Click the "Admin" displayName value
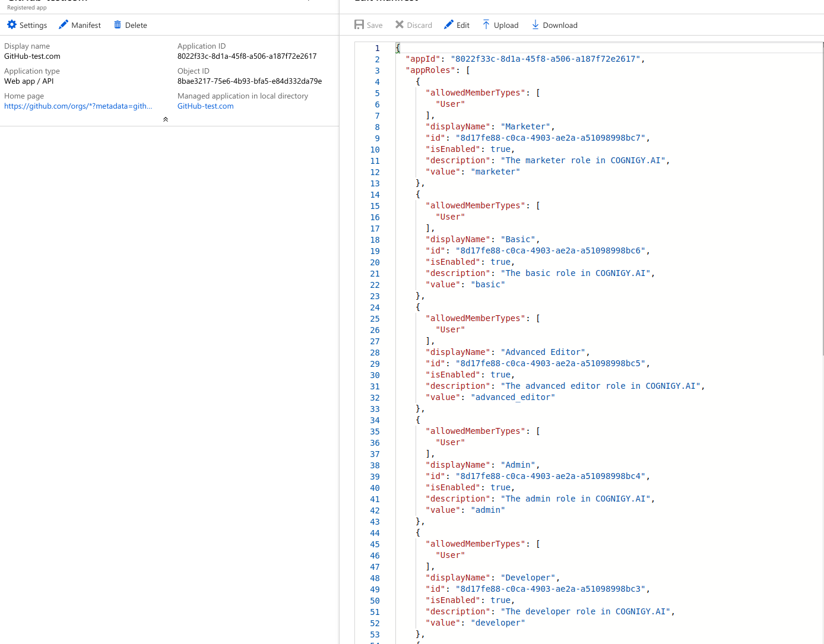Screen dimensions: 824x644 518,465
